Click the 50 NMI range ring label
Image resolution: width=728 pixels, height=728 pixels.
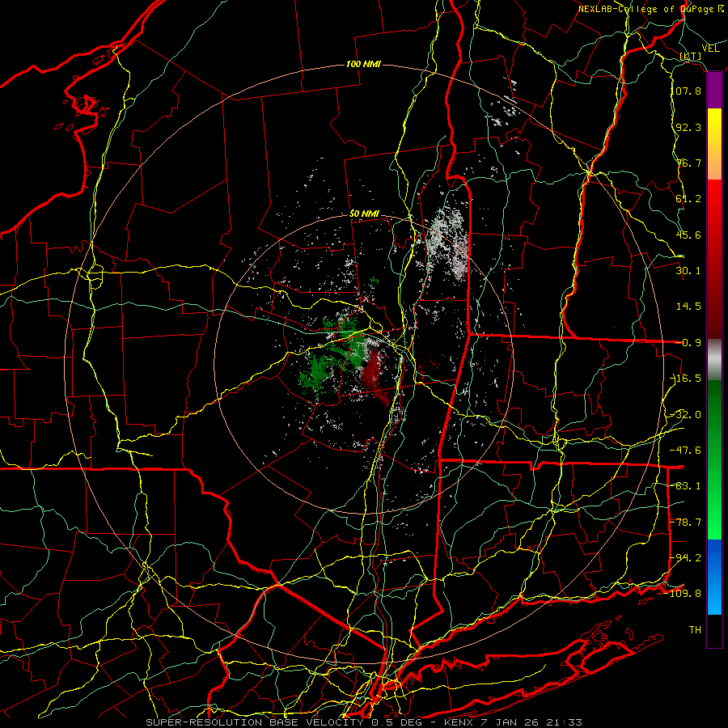tap(364, 214)
